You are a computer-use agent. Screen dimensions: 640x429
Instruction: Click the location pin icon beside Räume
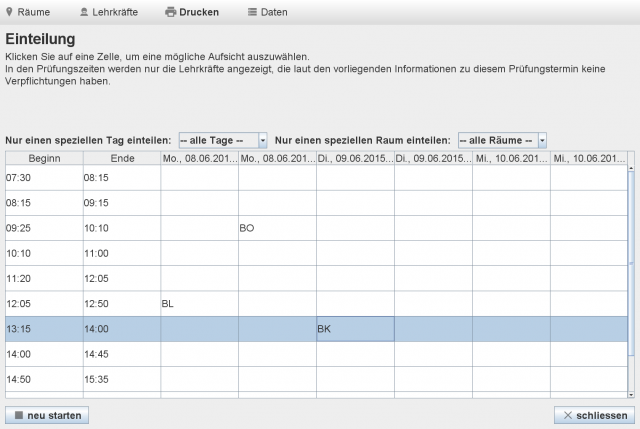click(10, 12)
